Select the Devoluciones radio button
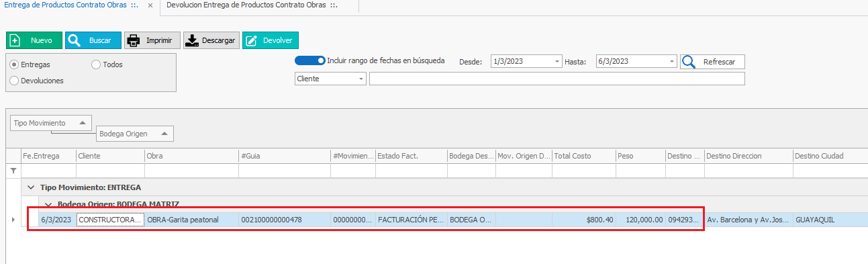The width and height of the screenshot is (868, 264). [14, 80]
